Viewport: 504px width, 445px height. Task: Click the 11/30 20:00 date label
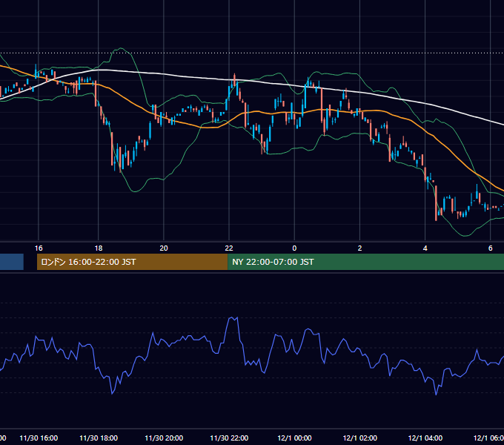pyautogui.click(x=164, y=438)
